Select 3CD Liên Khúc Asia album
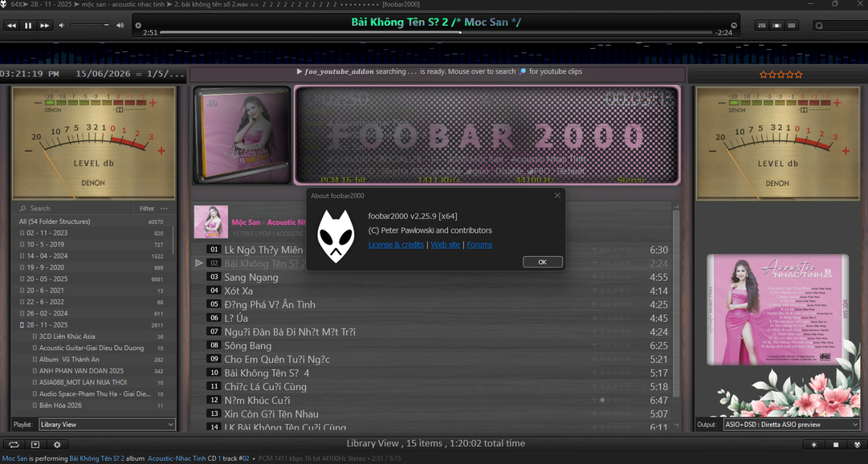868x464 pixels. click(92, 336)
